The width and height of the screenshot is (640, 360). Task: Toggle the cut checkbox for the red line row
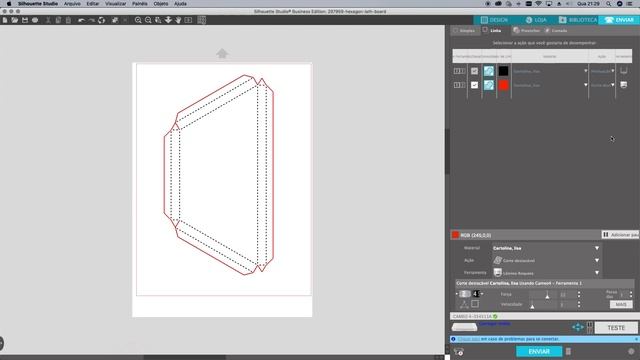pyautogui.click(x=474, y=85)
